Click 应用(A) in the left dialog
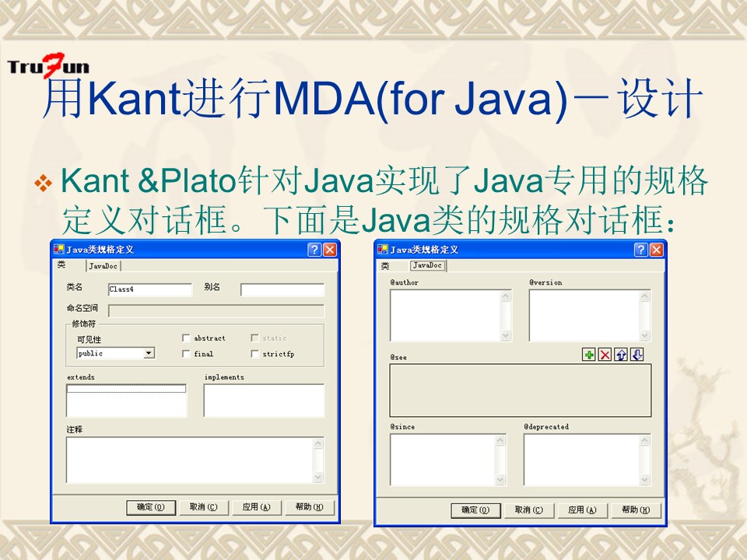The width and height of the screenshot is (747, 560). click(256, 507)
